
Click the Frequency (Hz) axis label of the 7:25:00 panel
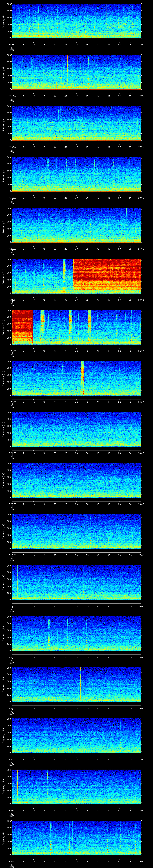(3, 481)
